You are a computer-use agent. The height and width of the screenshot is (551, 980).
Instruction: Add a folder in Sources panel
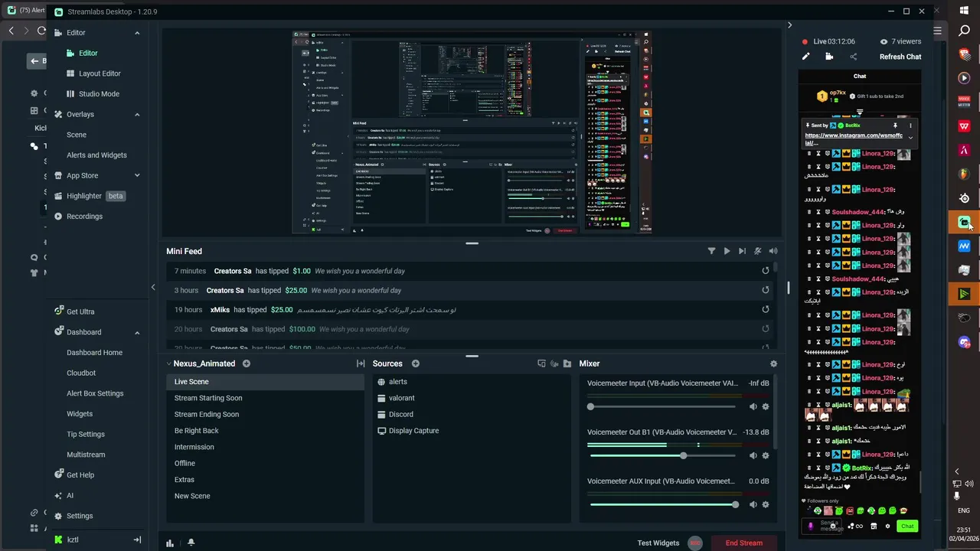(x=567, y=364)
